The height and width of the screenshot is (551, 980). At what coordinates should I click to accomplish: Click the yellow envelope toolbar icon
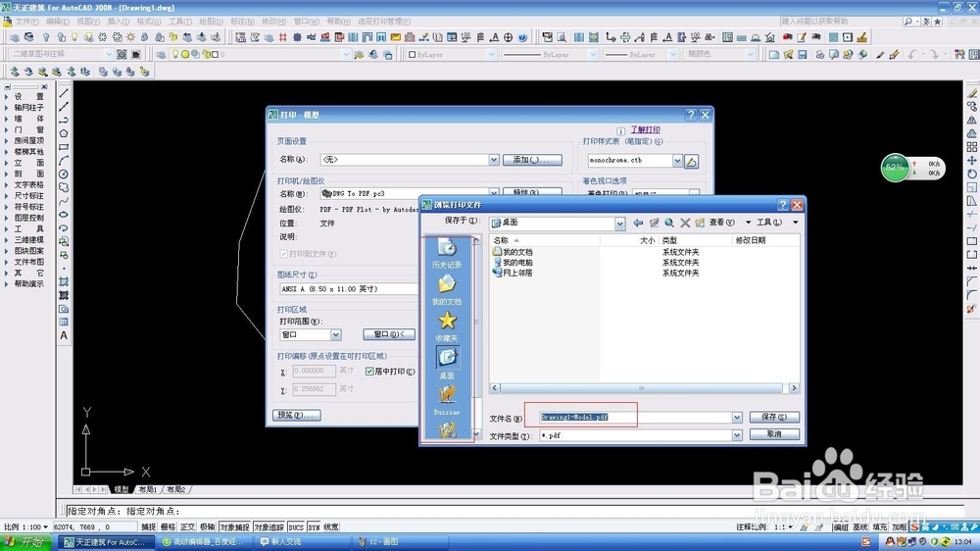pos(396,37)
